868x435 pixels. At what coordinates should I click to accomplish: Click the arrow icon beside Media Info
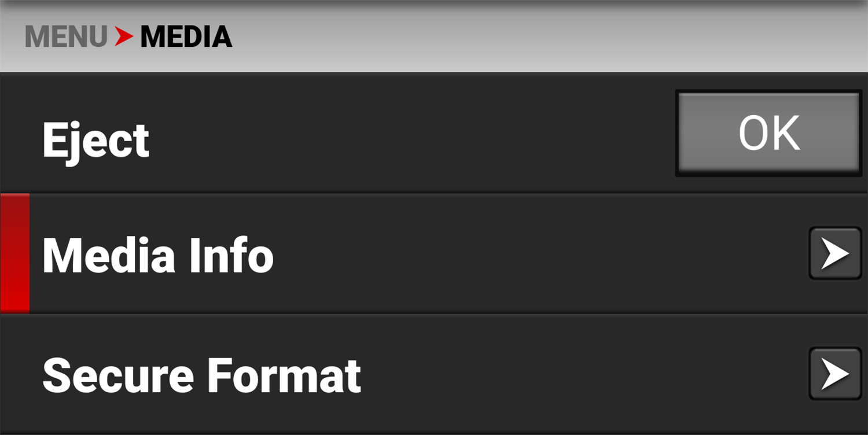[x=834, y=253]
